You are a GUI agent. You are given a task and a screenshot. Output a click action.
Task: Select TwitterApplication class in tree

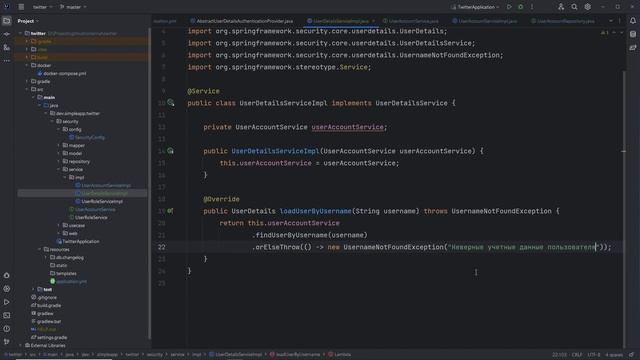[78, 241]
